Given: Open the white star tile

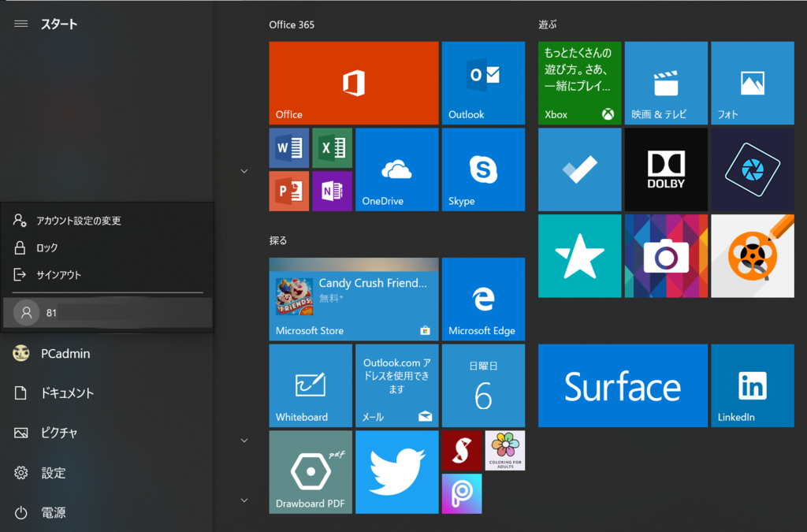Looking at the screenshot, I should click(x=579, y=255).
